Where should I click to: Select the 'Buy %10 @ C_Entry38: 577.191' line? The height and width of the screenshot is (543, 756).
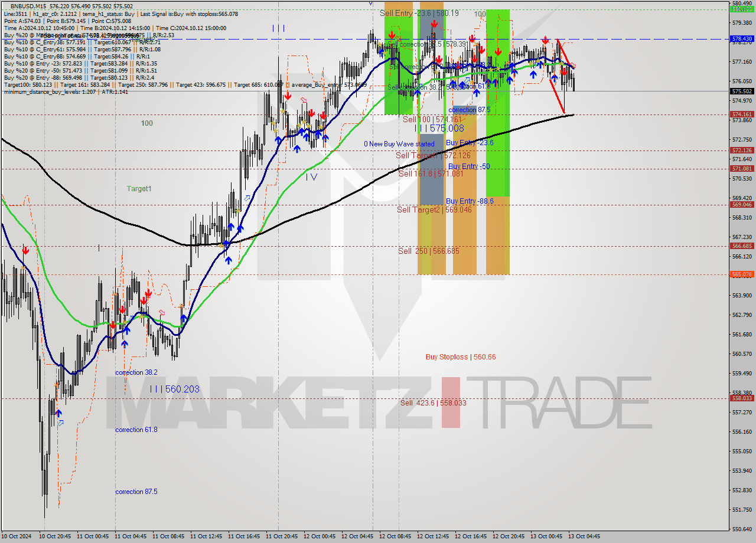[82, 42]
